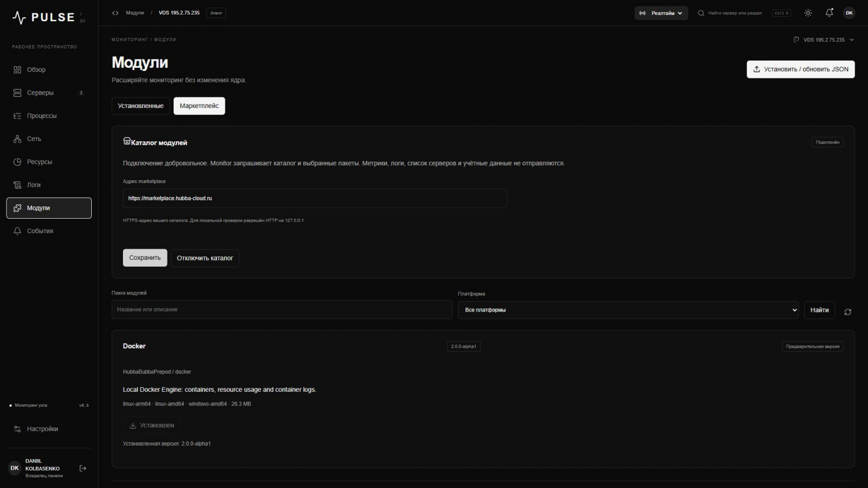Click the Предварительная версия badge

click(812, 347)
